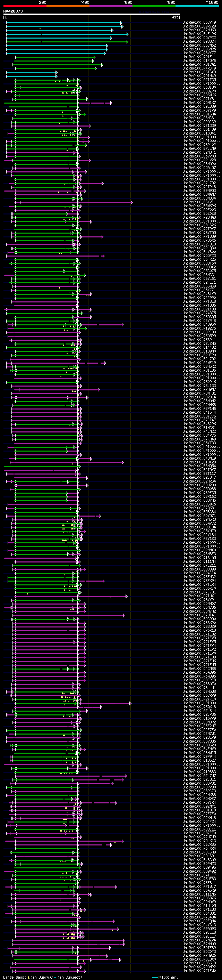Select hit label UniRef100_Q7TLR4
This screenshot has height=980, width=222.
pos(199,585)
